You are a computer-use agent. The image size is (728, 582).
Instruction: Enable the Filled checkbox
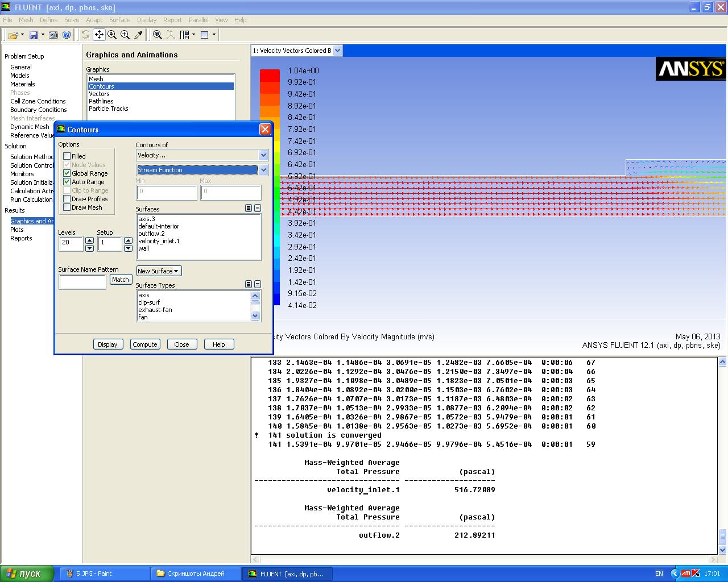(67, 156)
